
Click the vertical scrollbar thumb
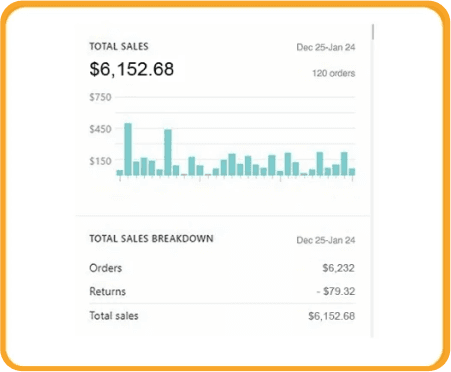373,32
